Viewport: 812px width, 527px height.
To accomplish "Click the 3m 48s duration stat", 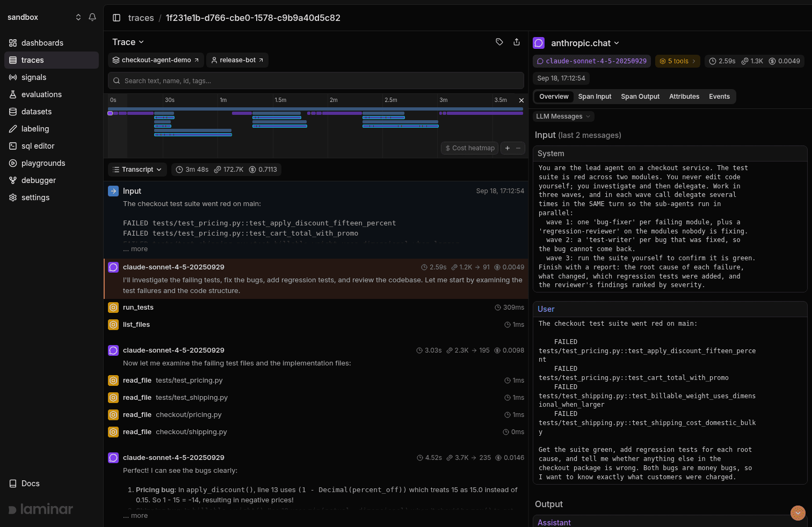I will (192, 170).
